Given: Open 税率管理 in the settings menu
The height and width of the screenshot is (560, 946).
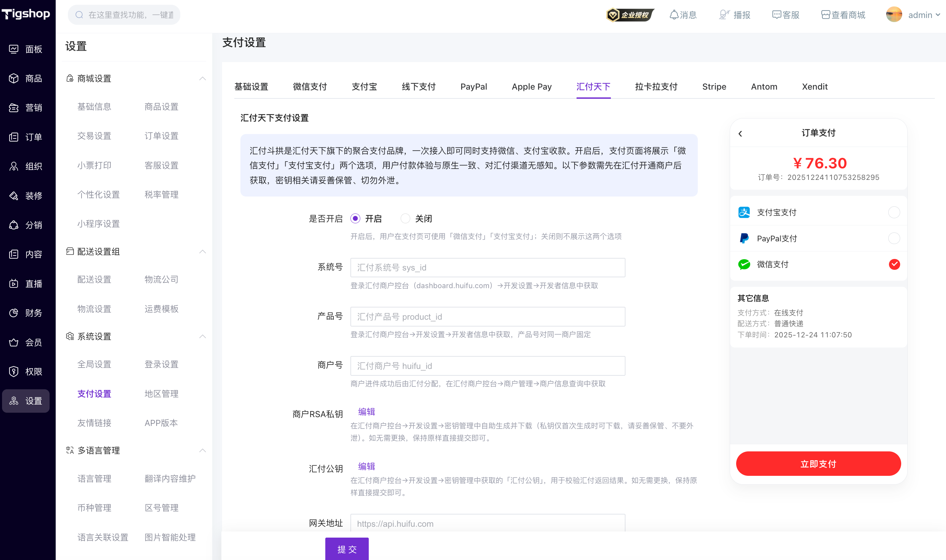Looking at the screenshot, I should [161, 194].
